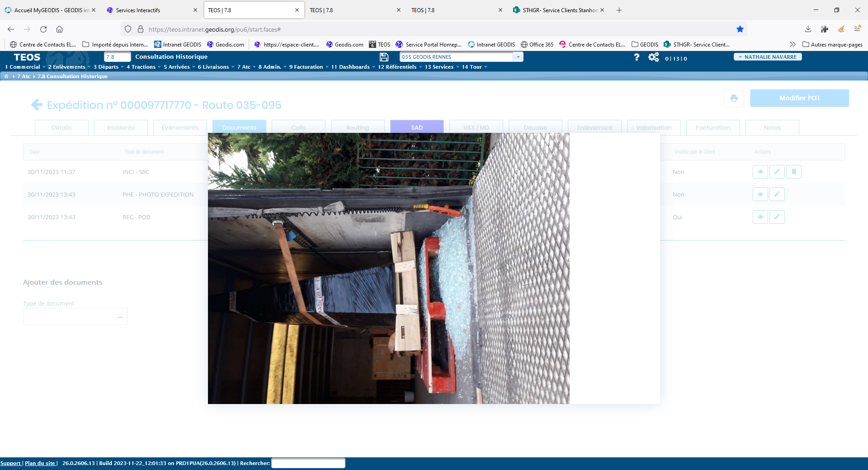The height and width of the screenshot is (470, 868).
Task: Edit the REC - POD document
Action: coord(777,217)
